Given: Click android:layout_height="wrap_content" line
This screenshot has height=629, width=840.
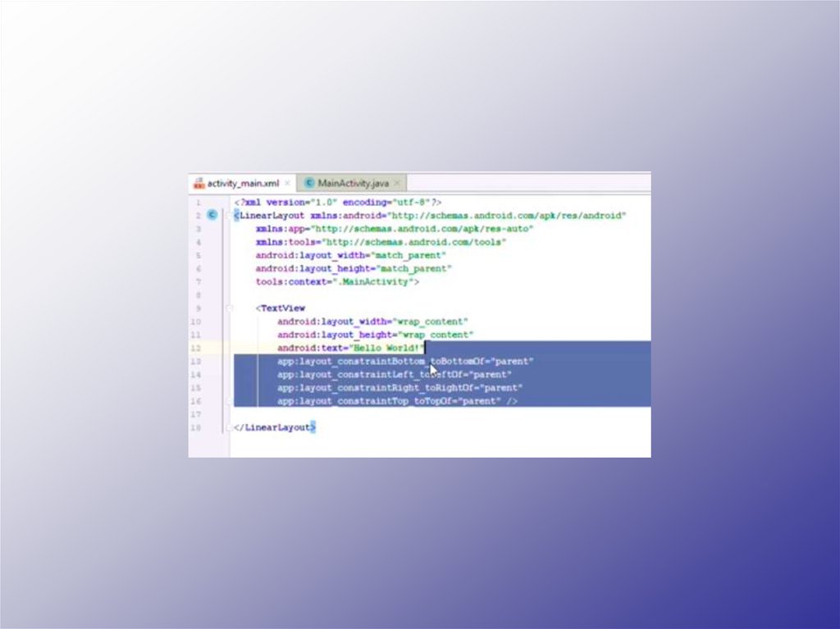Looking at the screenshot, I should tap(376, 335).
